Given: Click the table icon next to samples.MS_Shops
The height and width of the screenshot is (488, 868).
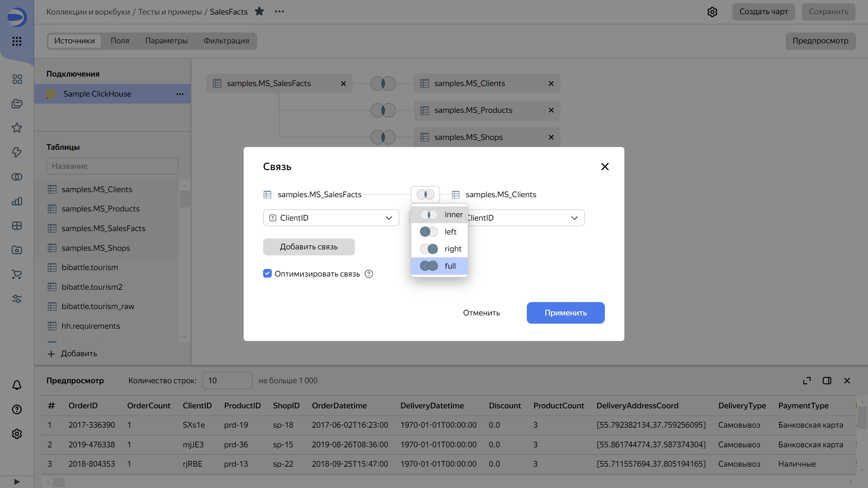Looking at the screenshot, I should click(x=52, y=248).
